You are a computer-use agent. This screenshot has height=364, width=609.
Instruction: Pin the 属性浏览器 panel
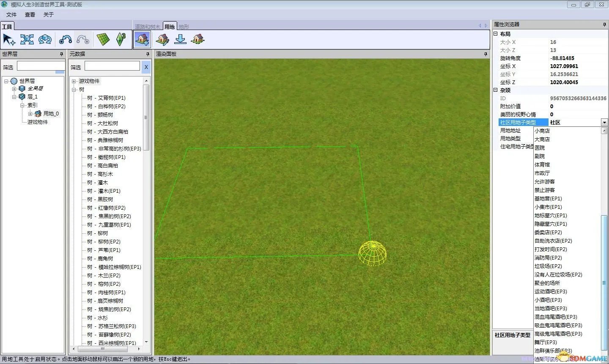604,25
